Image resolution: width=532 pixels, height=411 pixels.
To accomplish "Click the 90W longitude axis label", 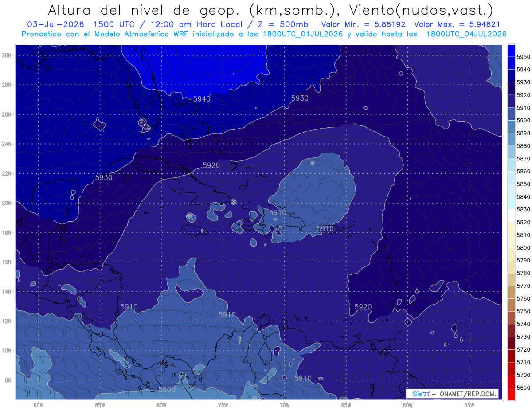I will click(38, 405).
